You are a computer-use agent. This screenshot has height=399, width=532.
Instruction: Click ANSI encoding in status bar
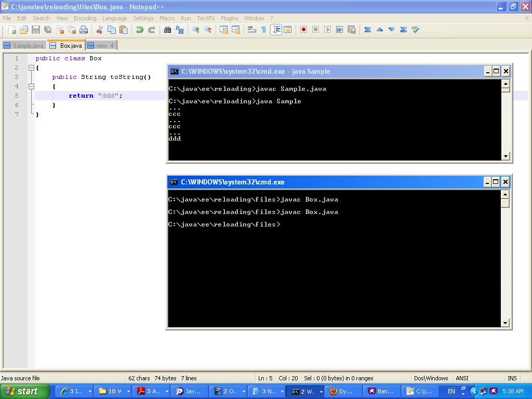(462, 378)
